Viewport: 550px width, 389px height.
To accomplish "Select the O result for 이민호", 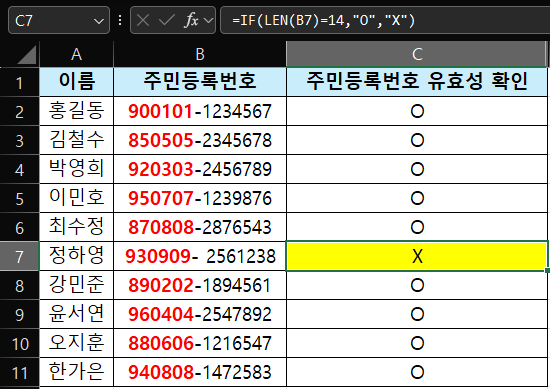I will tap(417, 198).
